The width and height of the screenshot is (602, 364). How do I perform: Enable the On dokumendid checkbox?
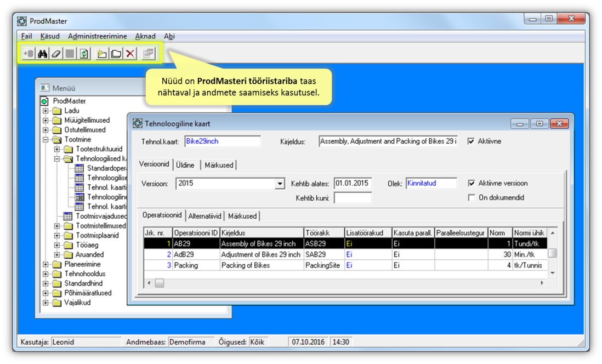pos(472,198)
